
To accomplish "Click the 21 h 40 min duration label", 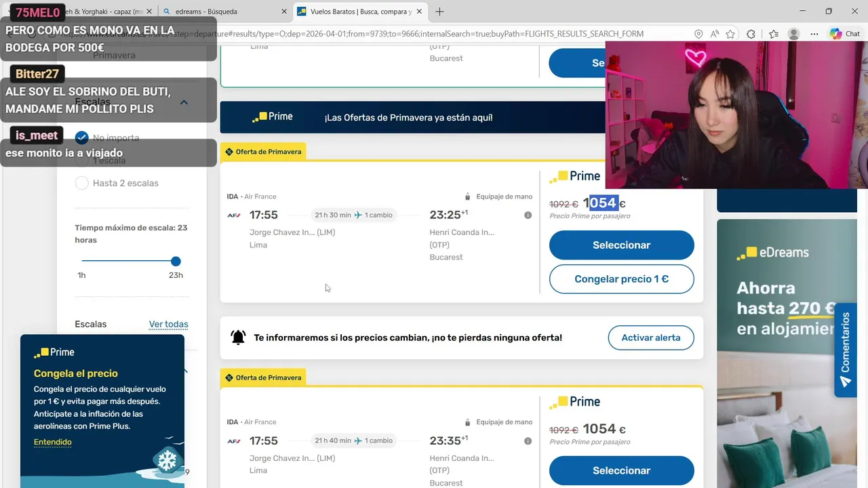I will click(x=333, y=441).
